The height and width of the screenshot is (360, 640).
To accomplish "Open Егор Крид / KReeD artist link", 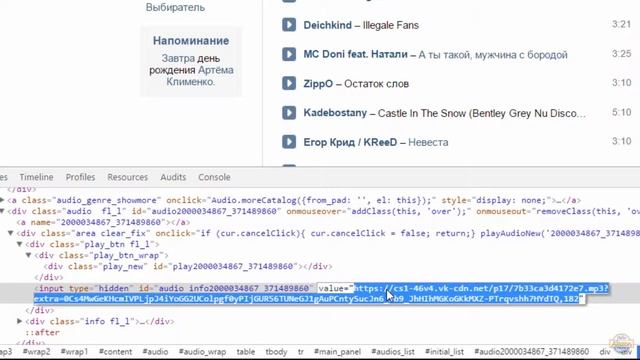I will (x=350, y=142).
